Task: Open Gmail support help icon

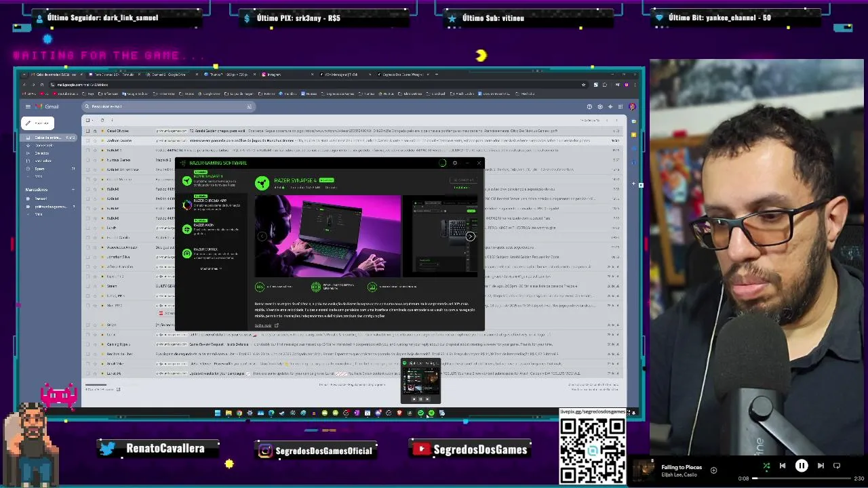Action: [x=589, y=106]
